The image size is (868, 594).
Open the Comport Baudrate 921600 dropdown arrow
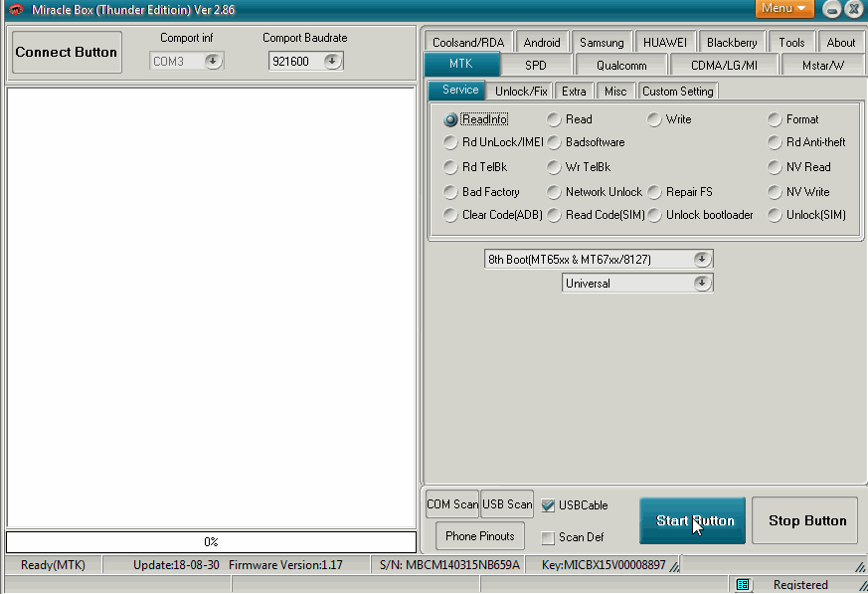(x=332, y=61)
